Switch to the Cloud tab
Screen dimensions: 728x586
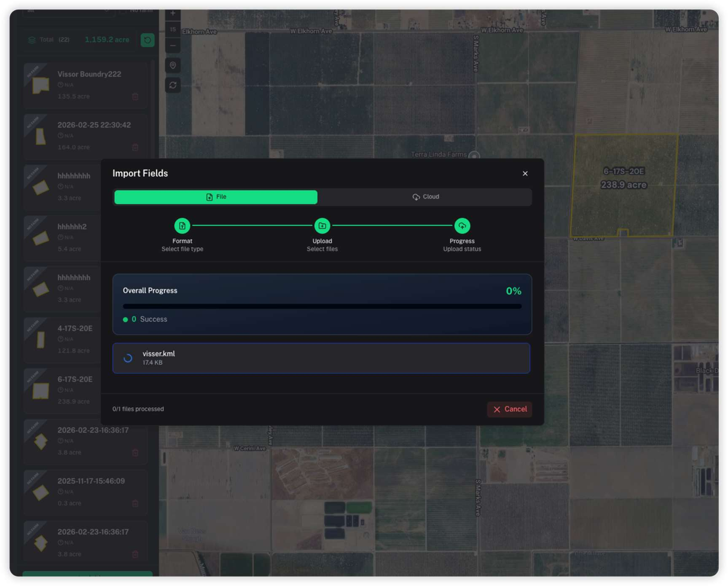425,197
